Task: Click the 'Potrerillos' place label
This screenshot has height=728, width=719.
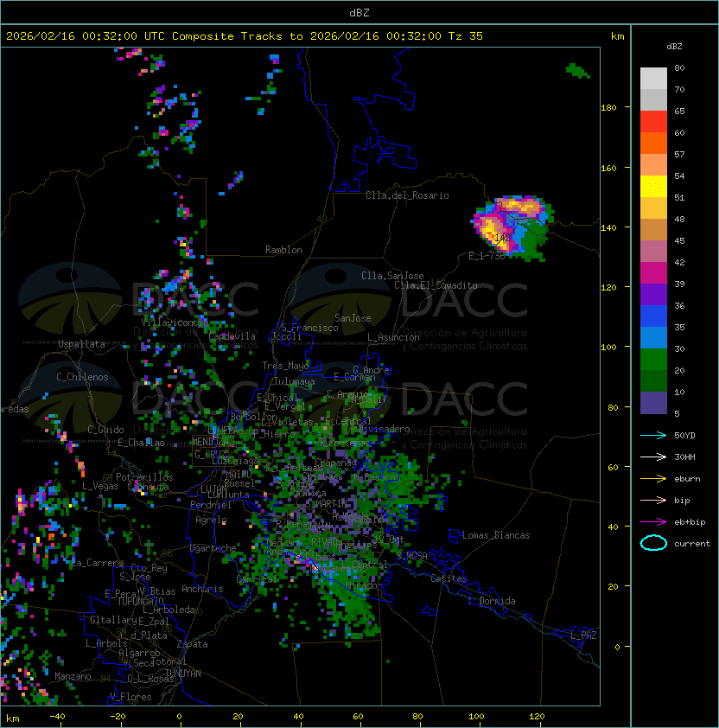Action: click(144, 477)
